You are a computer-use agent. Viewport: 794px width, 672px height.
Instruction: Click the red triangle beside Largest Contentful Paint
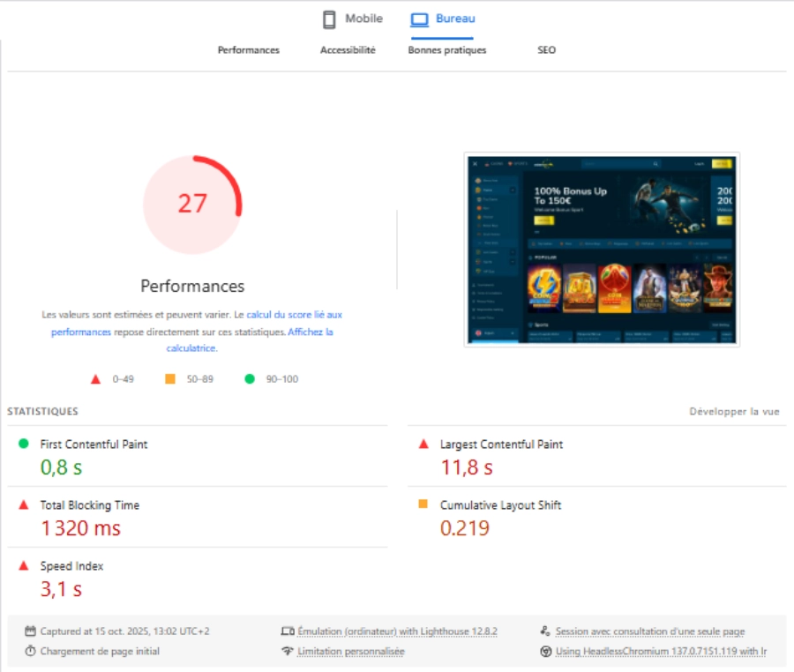click(423, 444)
